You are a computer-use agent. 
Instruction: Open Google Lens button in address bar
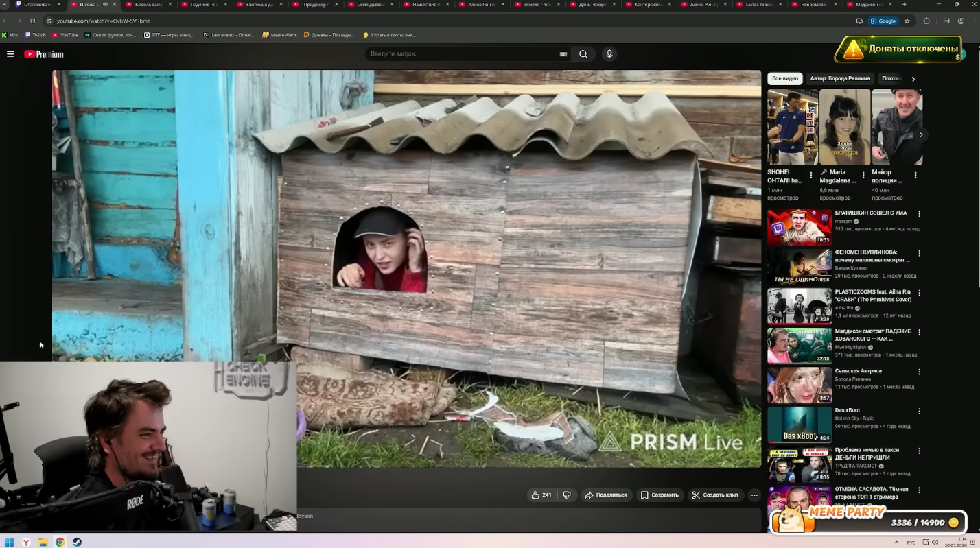pyautogui.click(x=883, y=21)
